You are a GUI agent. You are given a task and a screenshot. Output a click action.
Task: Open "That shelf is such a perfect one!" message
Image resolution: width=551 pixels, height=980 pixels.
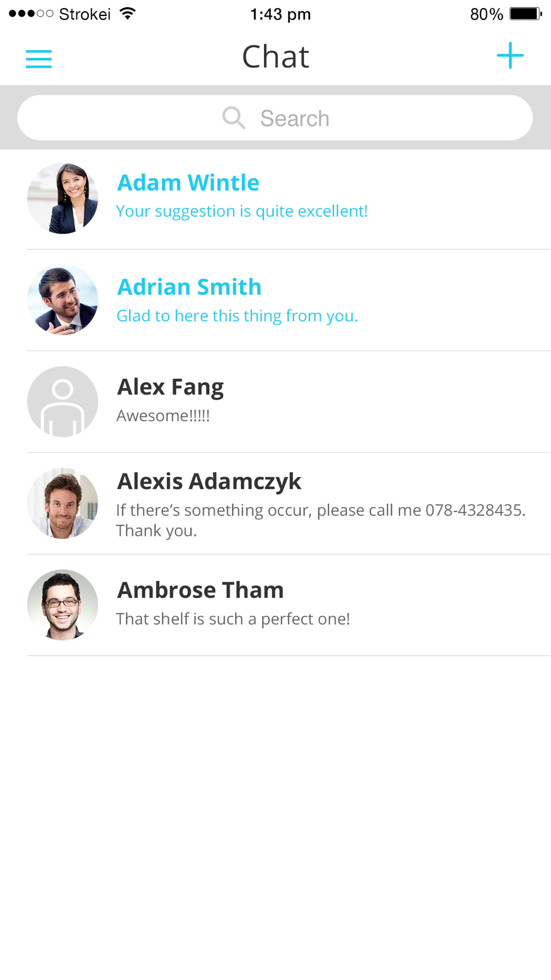[233, 619]
